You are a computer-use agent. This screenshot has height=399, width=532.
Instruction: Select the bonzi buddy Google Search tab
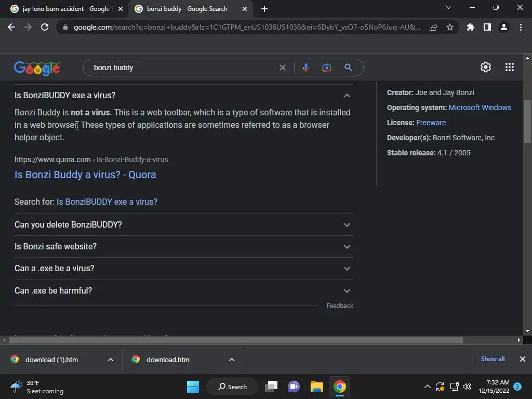[187, 9]
